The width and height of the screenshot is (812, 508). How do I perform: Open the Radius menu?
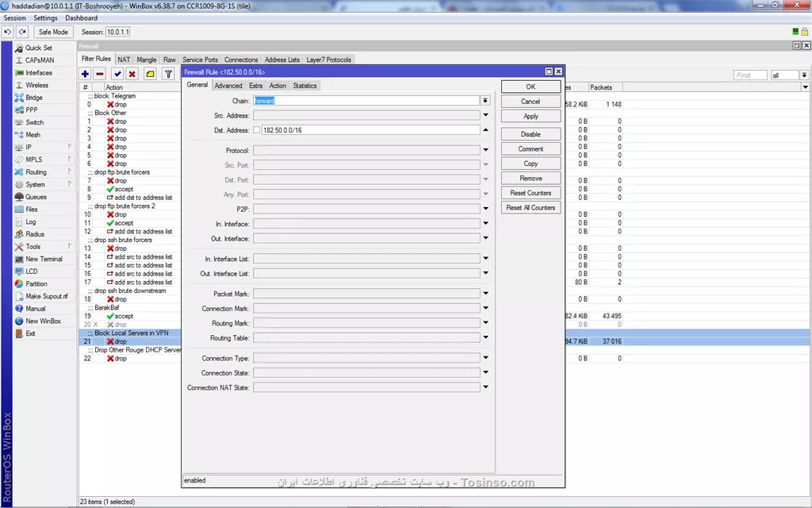(x=35, y=234)
